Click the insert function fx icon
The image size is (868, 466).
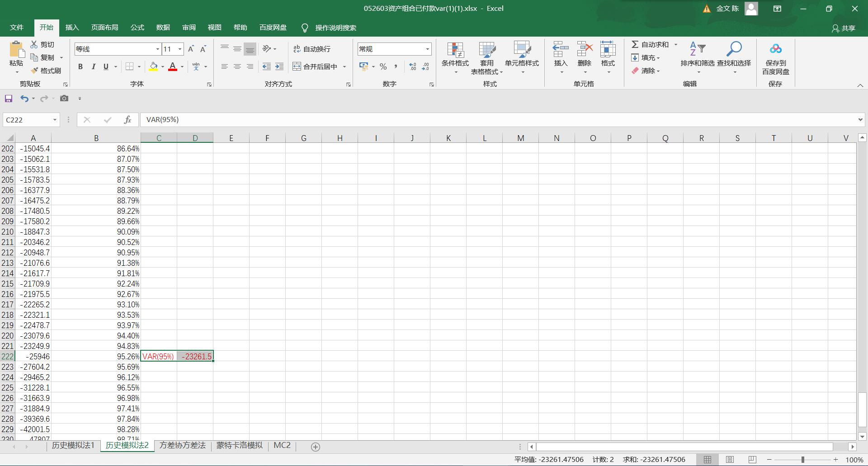(x=127, y=120)
